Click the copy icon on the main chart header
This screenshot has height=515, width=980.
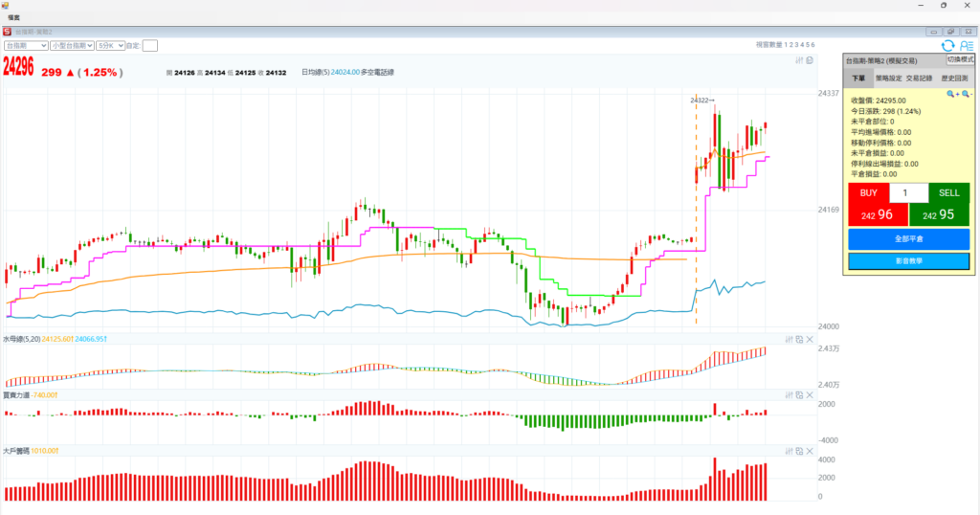pyautogui.click(x=810, y=60)
